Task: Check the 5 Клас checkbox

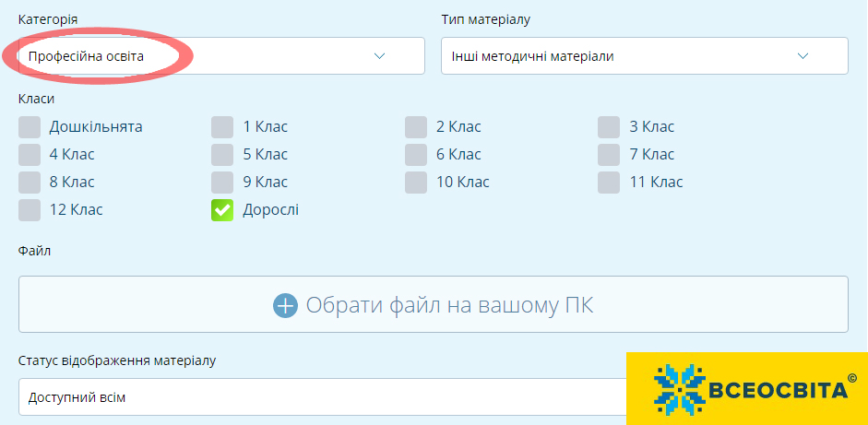Action: point(222,155)
